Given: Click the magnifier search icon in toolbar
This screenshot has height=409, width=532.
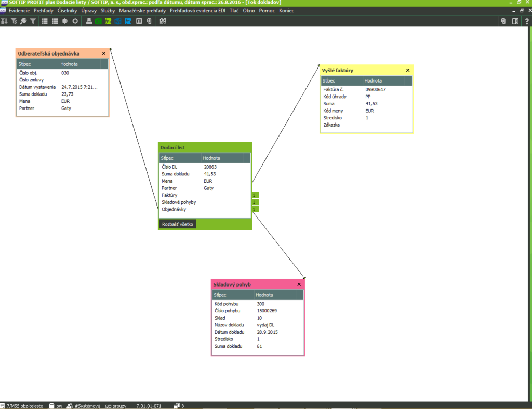Looking at the screenshot, I should pos(23,21).
